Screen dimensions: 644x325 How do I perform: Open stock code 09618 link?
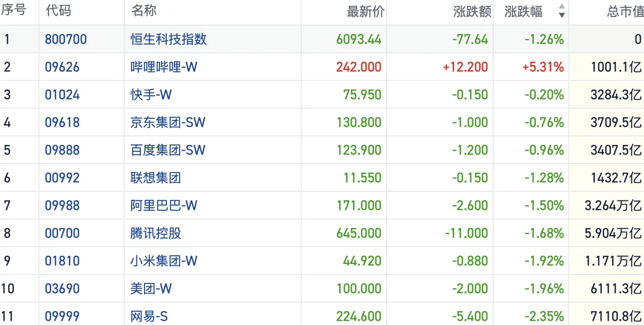62,123
